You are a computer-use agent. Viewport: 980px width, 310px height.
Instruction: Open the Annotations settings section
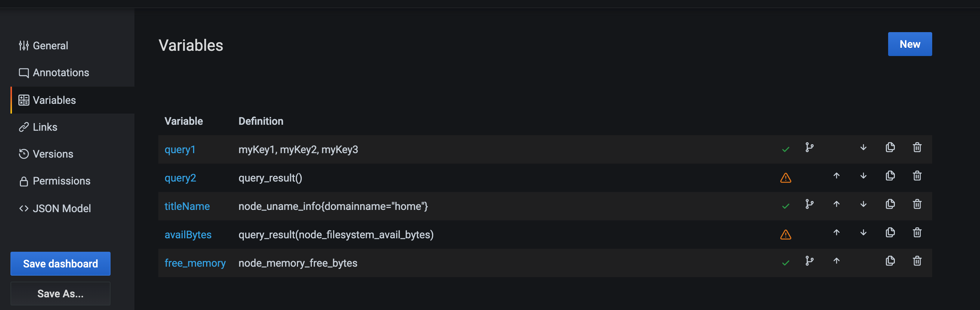tap(61, 73)
